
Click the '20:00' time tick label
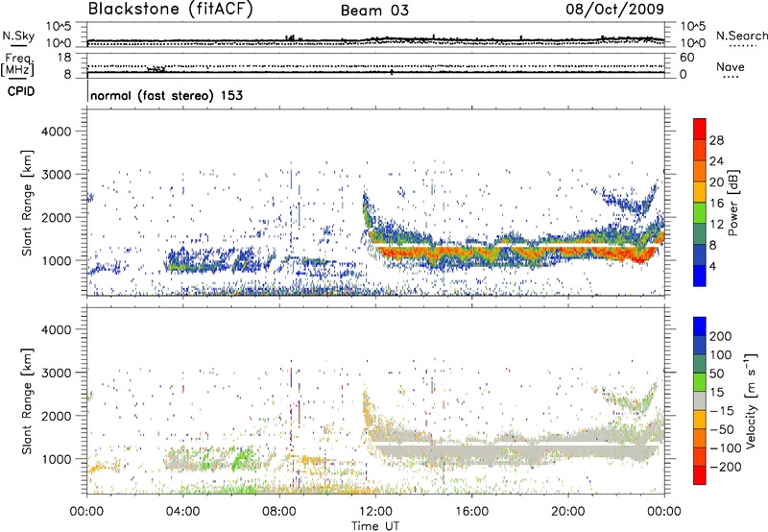[x=567, y=512]
